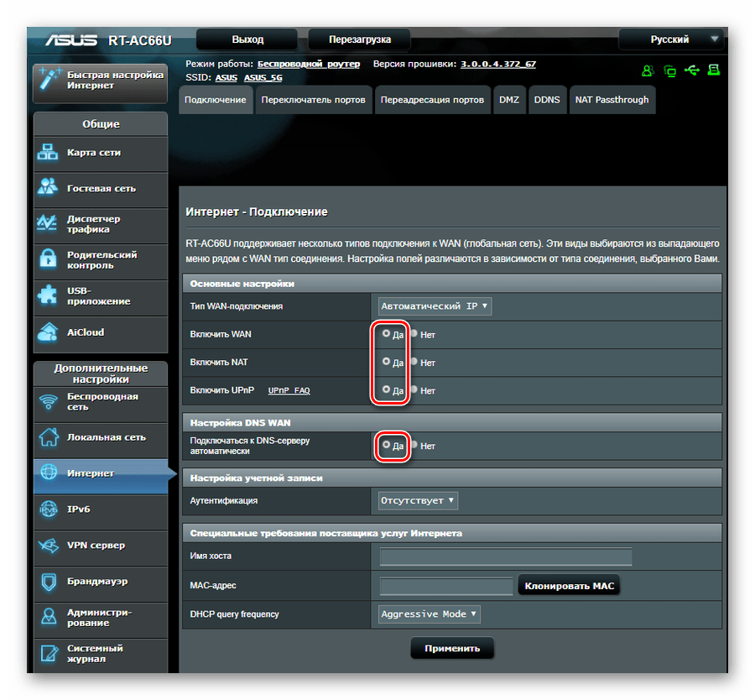This screenshot has height=700, width=755.
Task: Switch to the Переключатель портов tab
Action: pos(314,100)
